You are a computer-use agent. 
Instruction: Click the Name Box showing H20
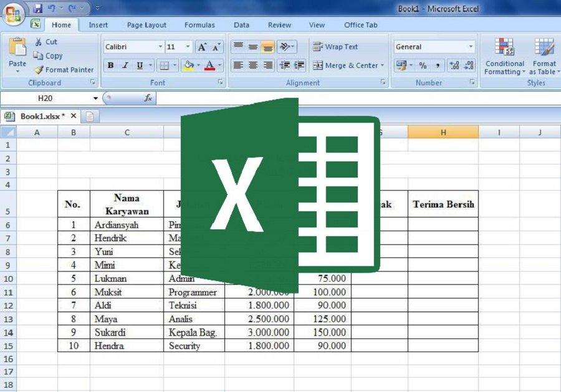(46, 98)
